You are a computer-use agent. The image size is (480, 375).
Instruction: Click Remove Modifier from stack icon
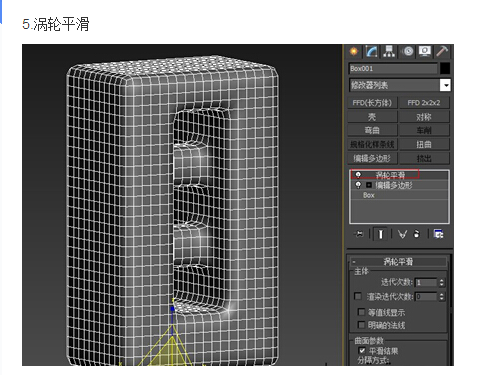tap(416, 234)
